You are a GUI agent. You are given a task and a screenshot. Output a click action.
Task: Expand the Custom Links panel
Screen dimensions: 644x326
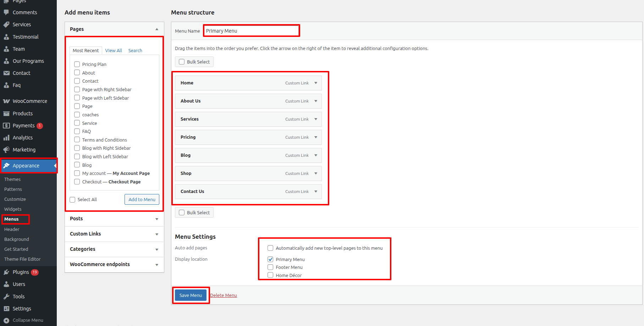[x=157, y=234]
